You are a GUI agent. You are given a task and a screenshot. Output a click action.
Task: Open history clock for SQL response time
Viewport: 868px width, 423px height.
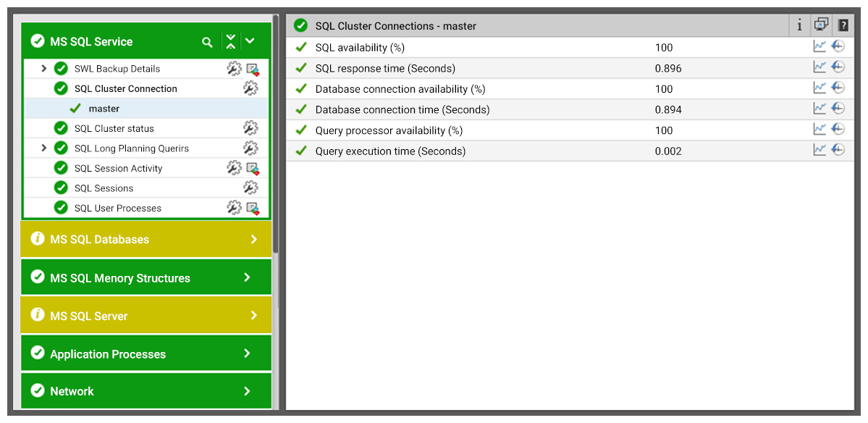(838, 67)
